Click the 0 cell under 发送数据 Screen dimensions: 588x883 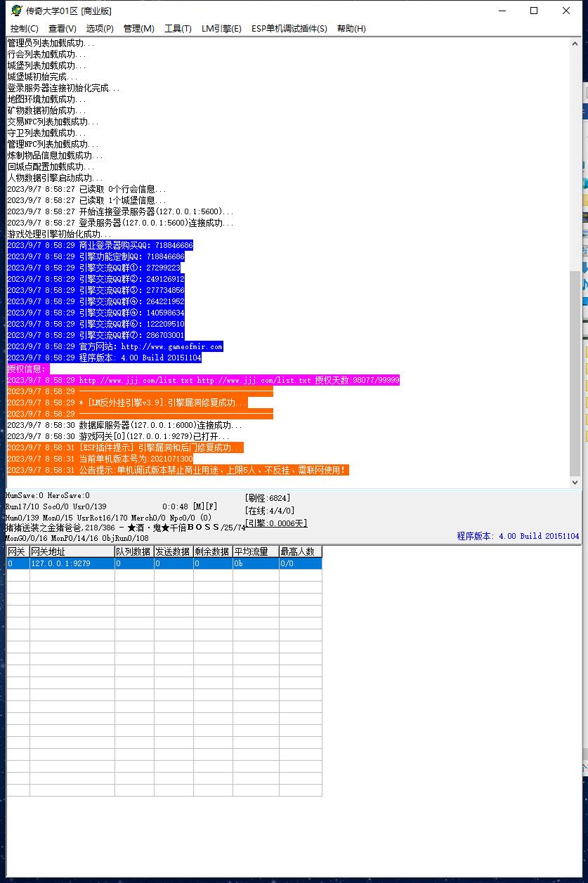174,563
